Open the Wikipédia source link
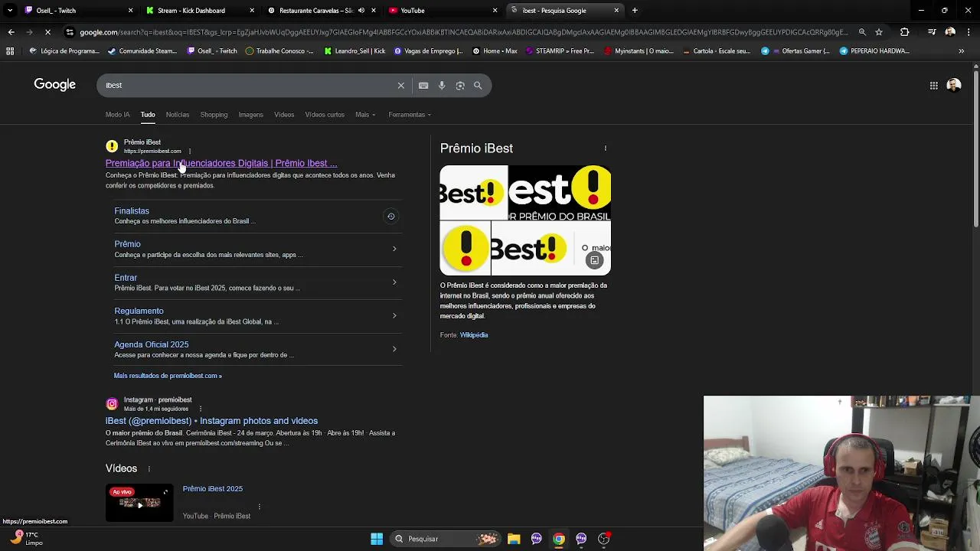Screen dimensions: 980x551 (x=474, y=335)
